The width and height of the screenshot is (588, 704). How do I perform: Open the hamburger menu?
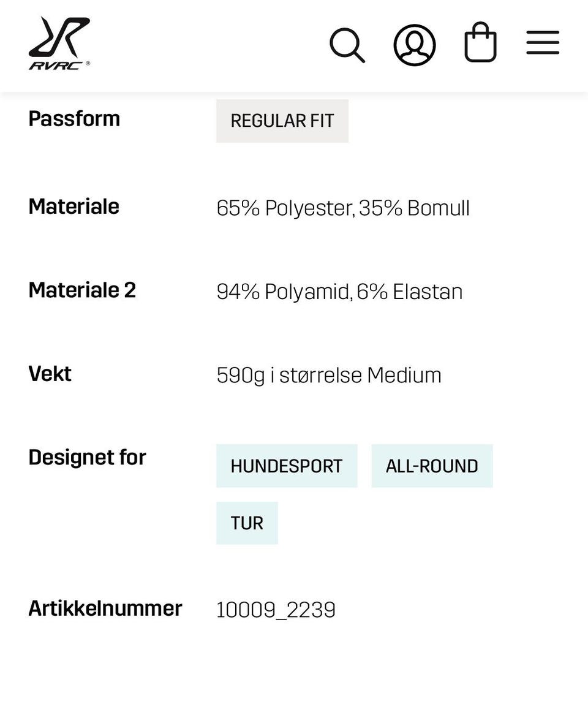[543, 43]
